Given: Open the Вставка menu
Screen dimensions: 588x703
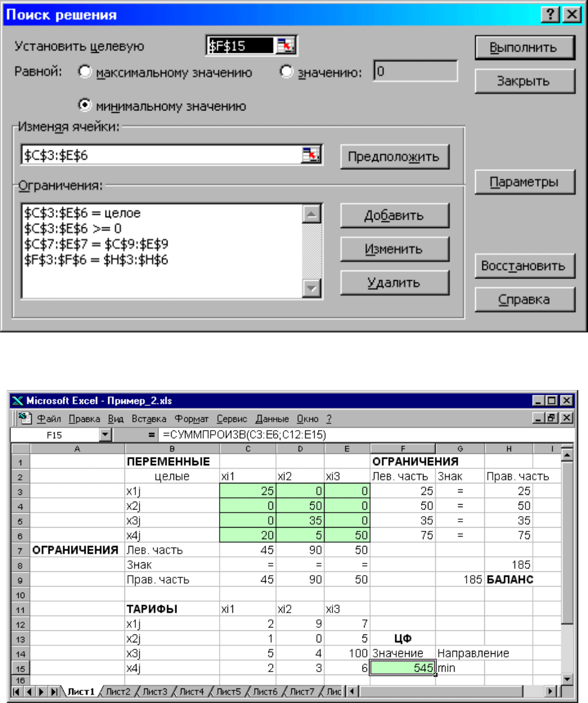Looking at the screenshot, I should coord(149,419).
